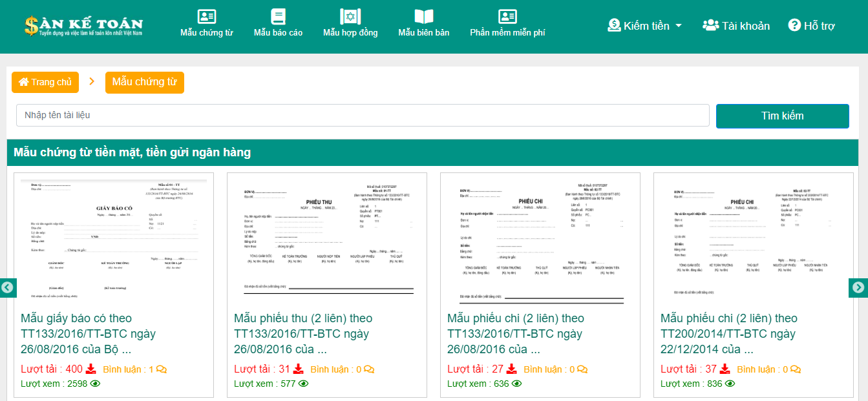
Task: Focus the Nhập tên tài liệu search field
Action: click(363, 116)
